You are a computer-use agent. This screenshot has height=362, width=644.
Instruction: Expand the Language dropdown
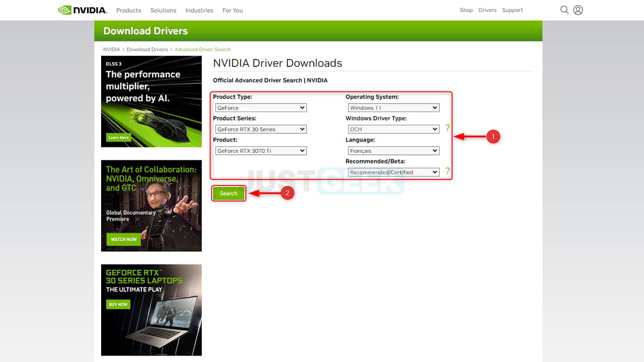coord(393,151)
